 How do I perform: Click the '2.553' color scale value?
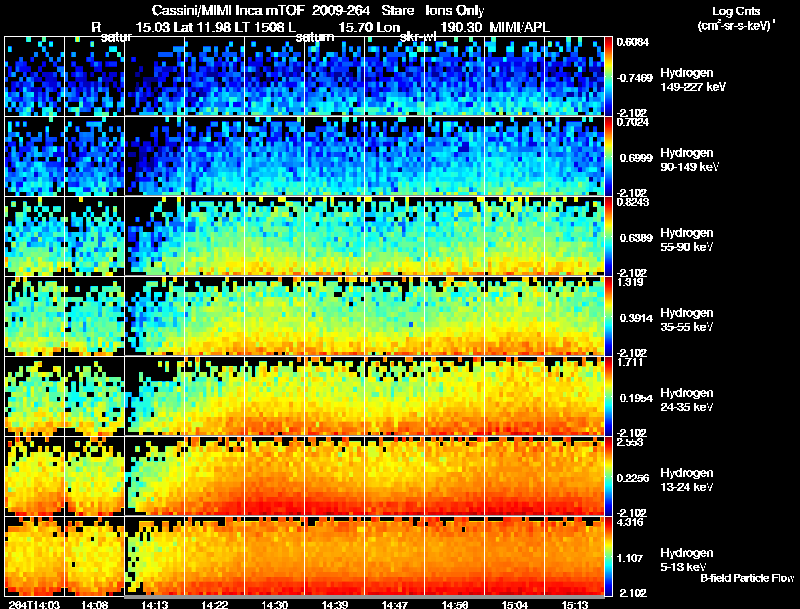coord(630,442)
